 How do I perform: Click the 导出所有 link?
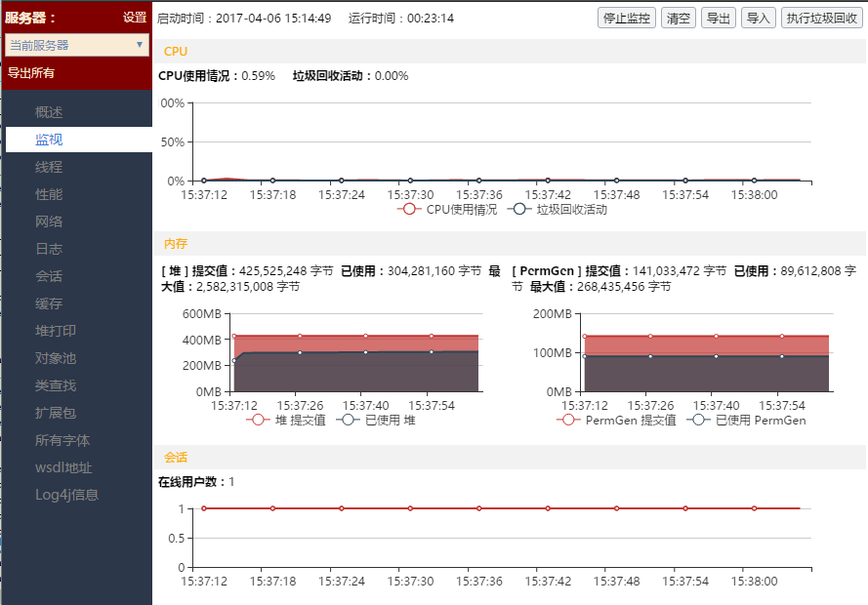pyautogui.click(x=31, y=72)
